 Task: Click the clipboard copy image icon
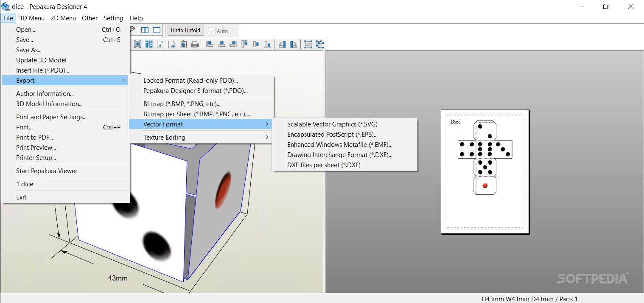(x=183, y=44)
